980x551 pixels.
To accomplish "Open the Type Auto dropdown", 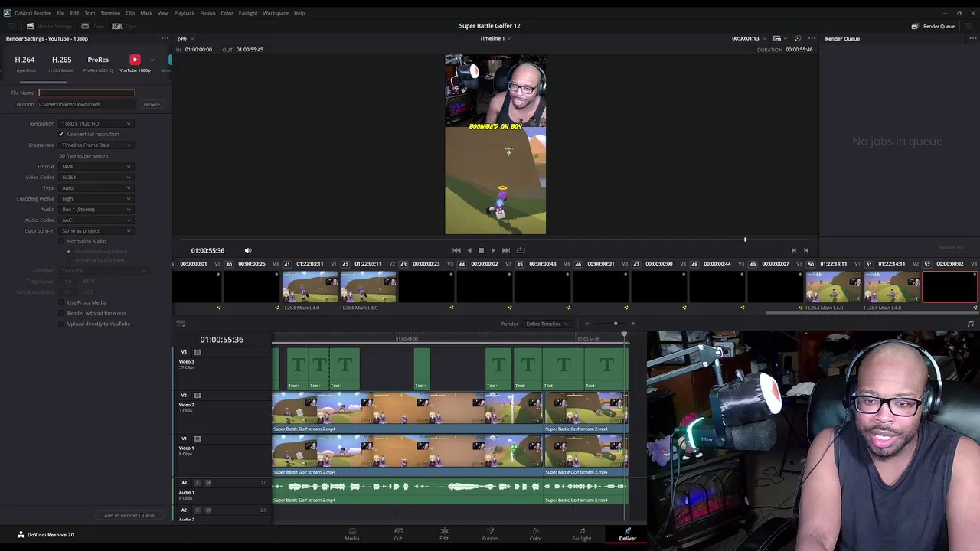I will (96, 187).
